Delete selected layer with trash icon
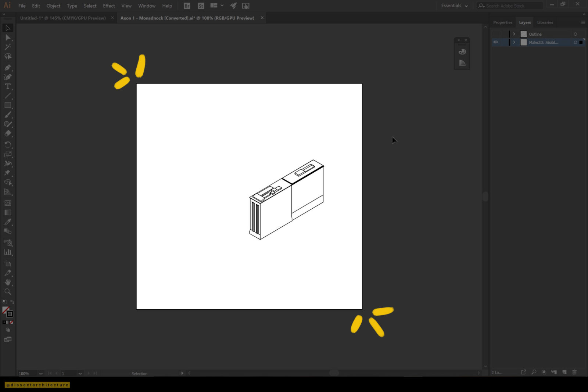 574,373
